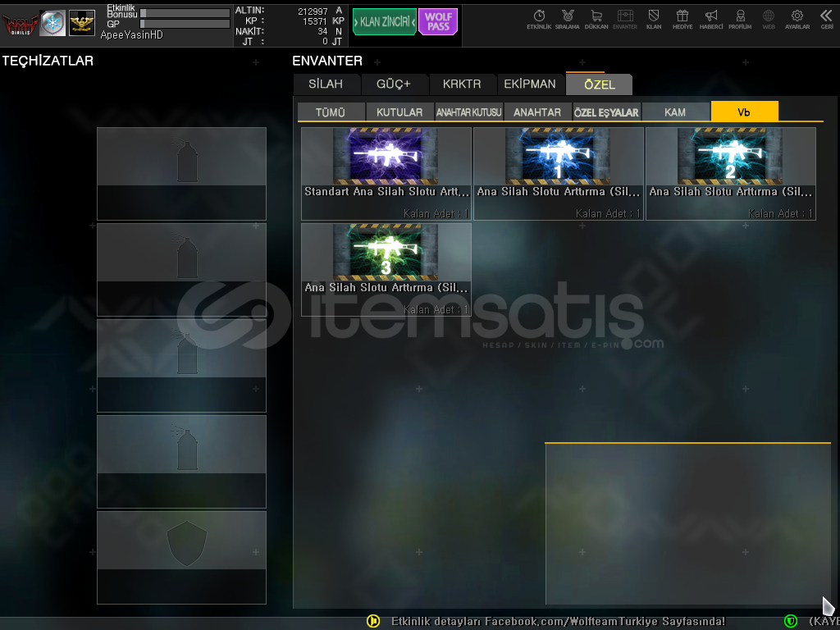Click the Wolfteam logo at top-left

click(21, 24)
